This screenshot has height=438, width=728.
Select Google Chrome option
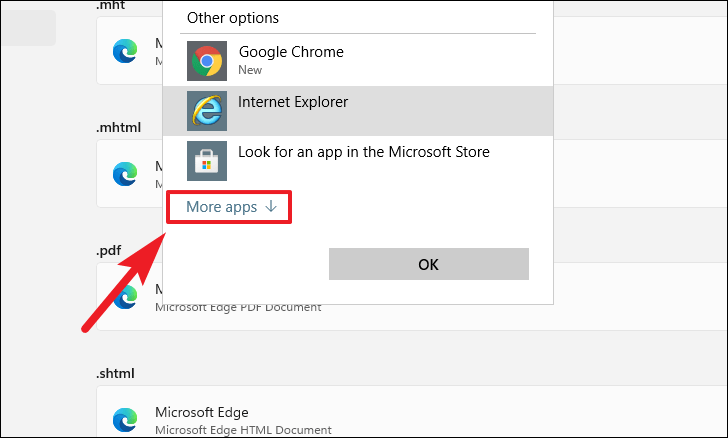[x=358, y=61]
